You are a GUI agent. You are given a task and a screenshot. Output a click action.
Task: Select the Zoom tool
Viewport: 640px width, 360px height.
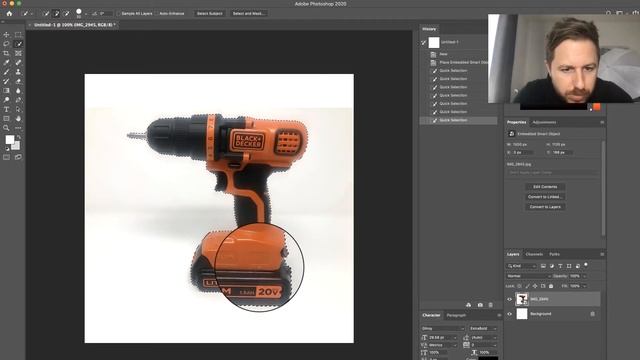[7, 128]
